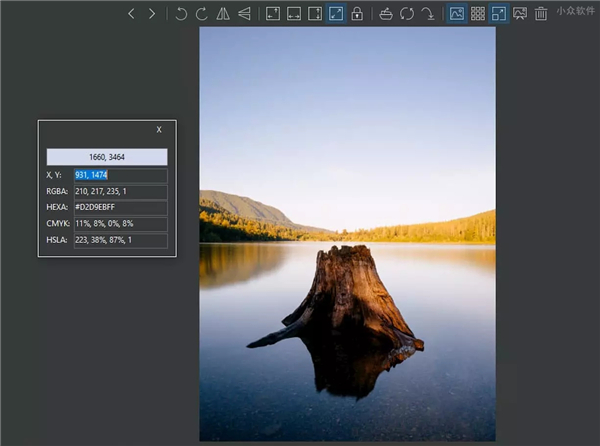Close the color picker panel

[x=159, y=129]
